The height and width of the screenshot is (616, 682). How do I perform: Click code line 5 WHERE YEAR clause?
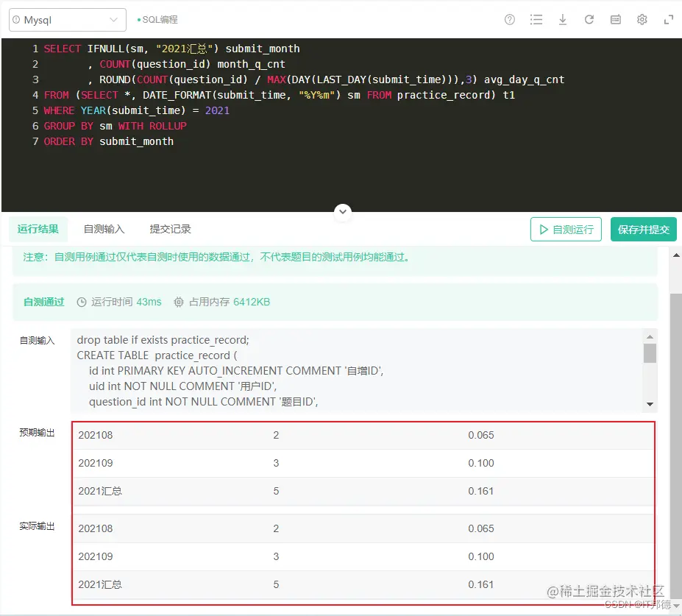pos(136,110)
